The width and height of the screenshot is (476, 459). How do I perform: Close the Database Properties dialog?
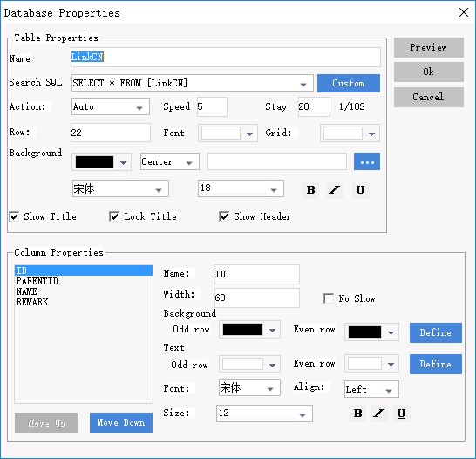pos(464,12)
